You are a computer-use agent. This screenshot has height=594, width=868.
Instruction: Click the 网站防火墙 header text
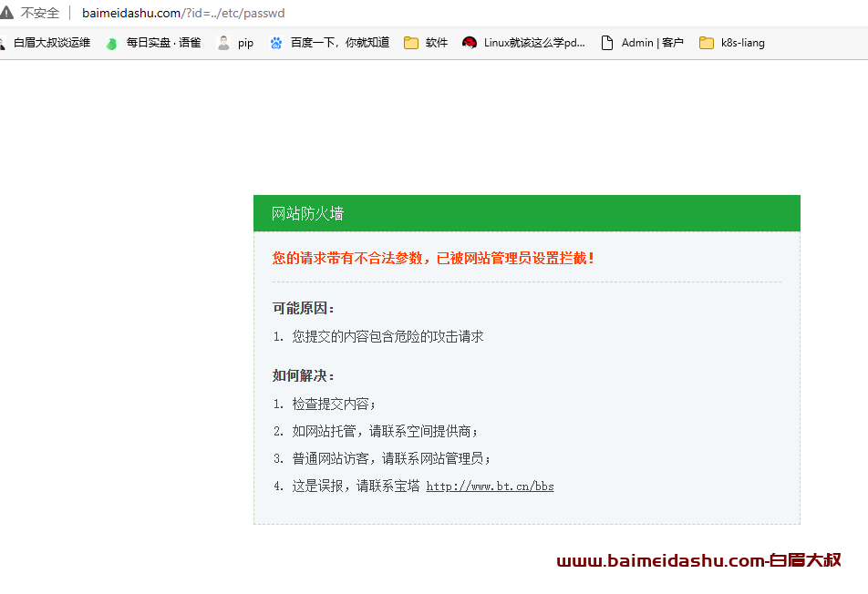click(308, 213)
